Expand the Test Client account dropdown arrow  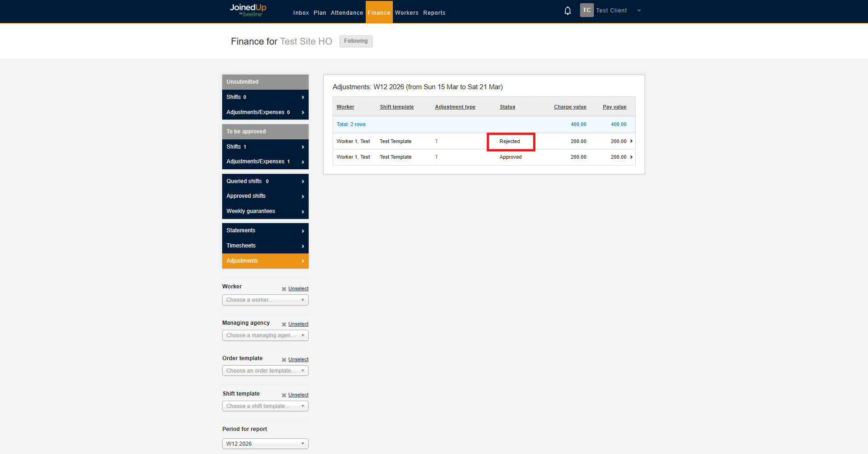(x=639, y=11)
